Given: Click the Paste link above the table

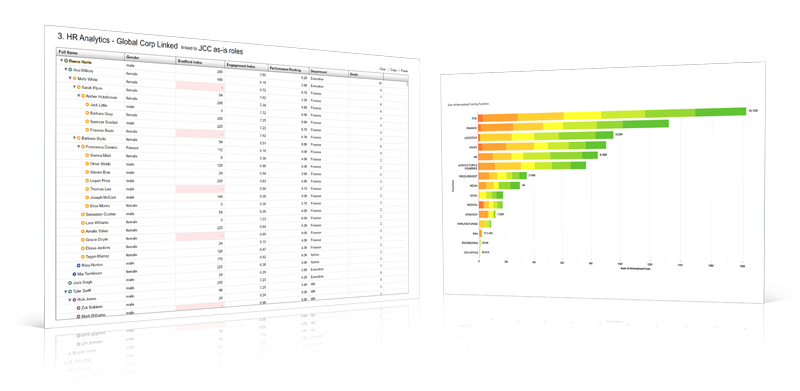Looking at the screenshot, I should pos(405,70).
